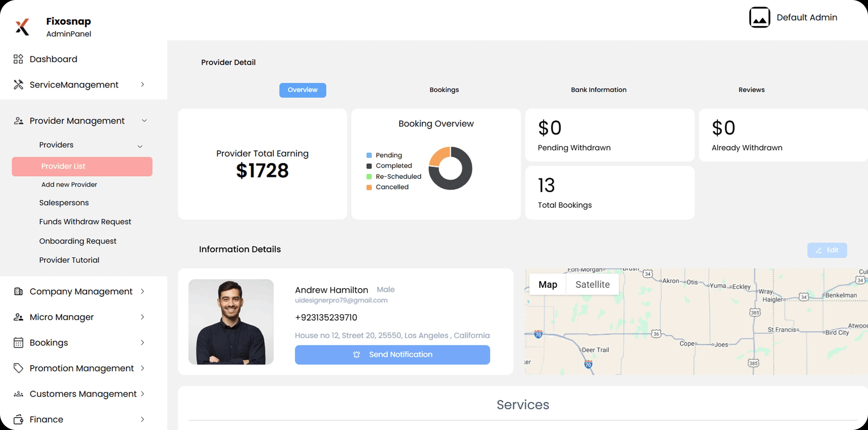Screen dimensions: 868x430
Task: Switch back to Map view
Action: [x=547, y=284]
